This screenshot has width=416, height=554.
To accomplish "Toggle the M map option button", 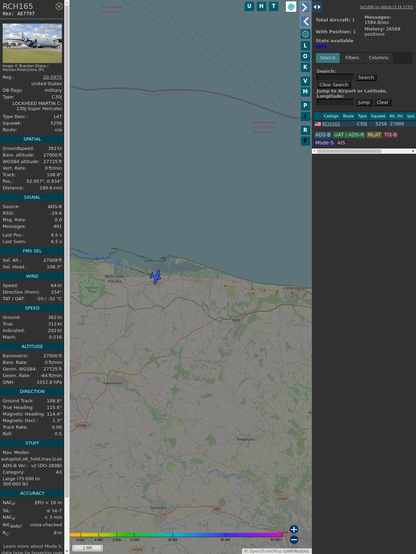I will point(305,92).
